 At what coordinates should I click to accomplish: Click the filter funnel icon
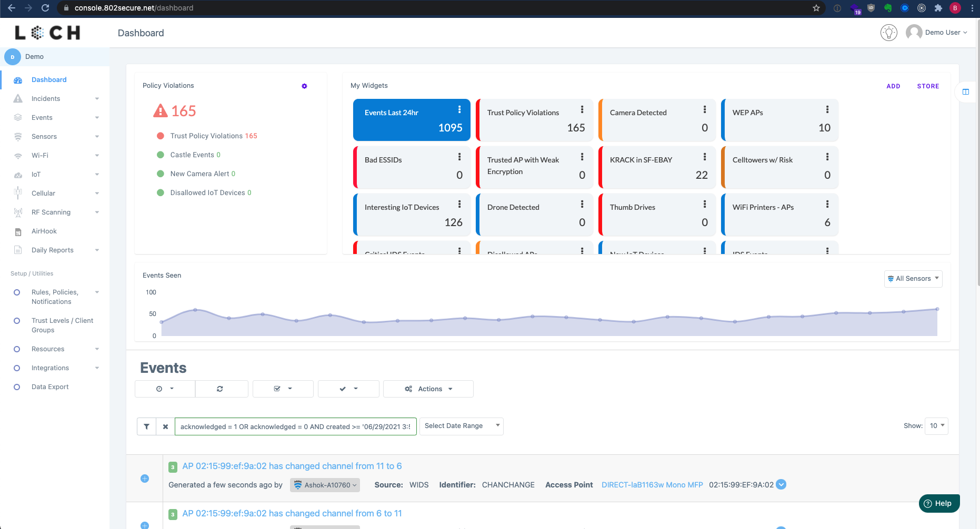point(146,426)
